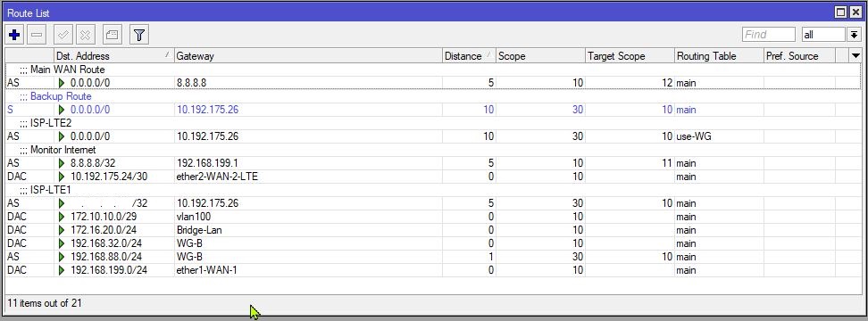Image resolution: width=868 pixels, height=321 pixels.
Task: Click the green arrow icon of 10.192.175.24/30
Action: pyautogui.click(x=62, y=177)
